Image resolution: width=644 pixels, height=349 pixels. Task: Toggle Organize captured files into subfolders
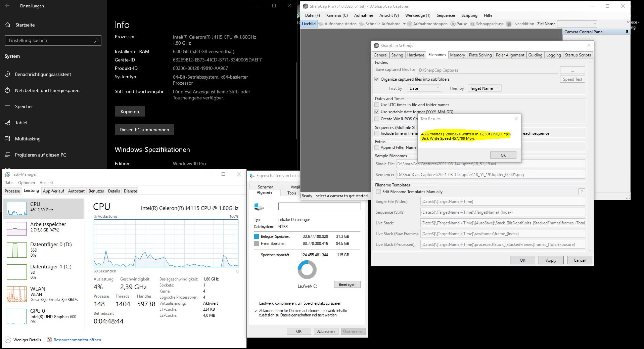click(377, 79)
